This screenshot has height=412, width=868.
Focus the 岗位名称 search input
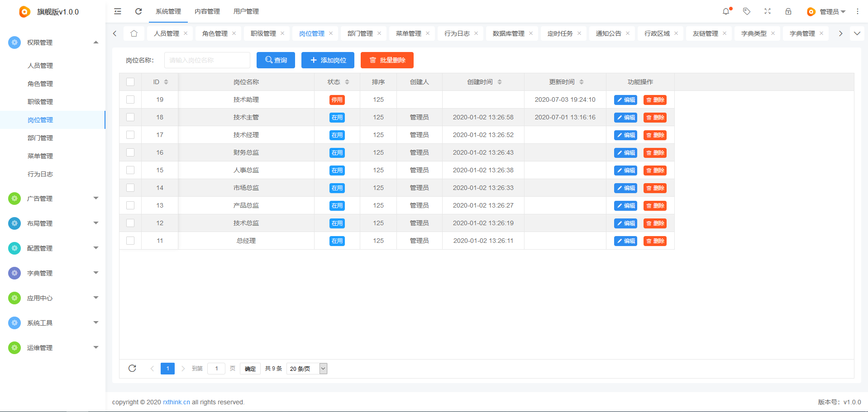coord(207,60)
